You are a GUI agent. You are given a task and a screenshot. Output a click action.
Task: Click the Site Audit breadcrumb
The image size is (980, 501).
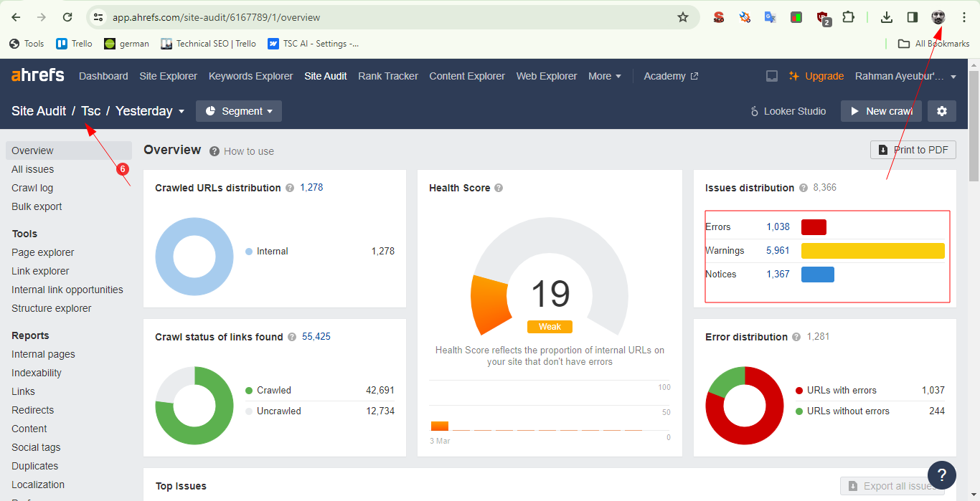pyautogui.click(x=39, y=111)
